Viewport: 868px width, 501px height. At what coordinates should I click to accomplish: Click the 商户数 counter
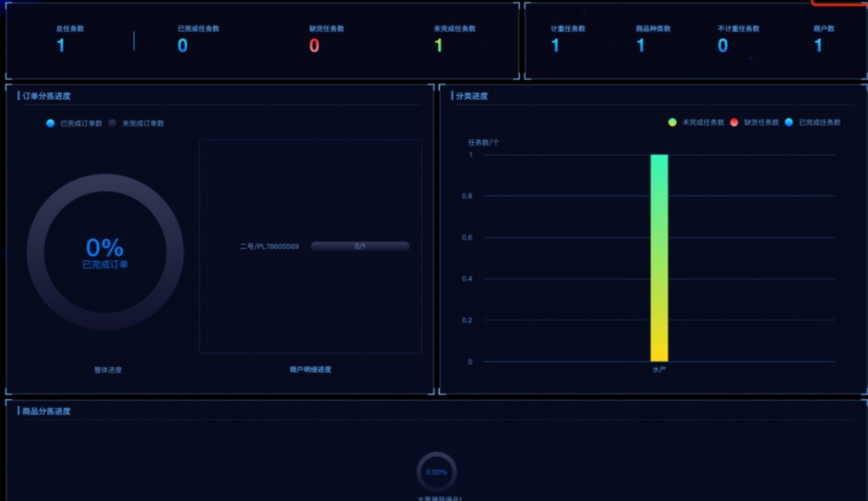point(819,46)
